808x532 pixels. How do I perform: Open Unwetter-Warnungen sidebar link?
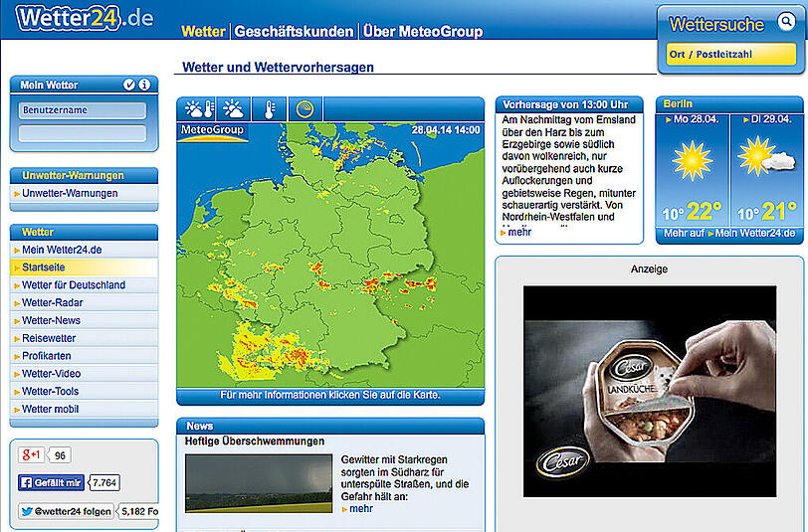click(70, 193)
